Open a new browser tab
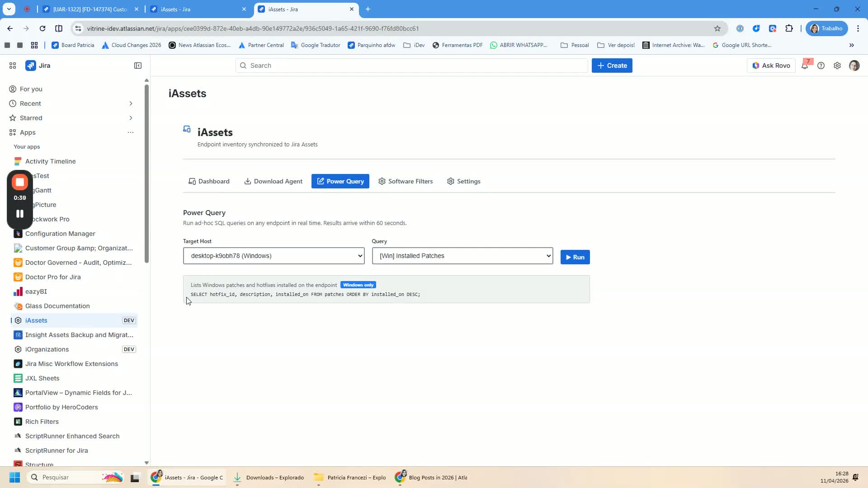 [368, 9]
